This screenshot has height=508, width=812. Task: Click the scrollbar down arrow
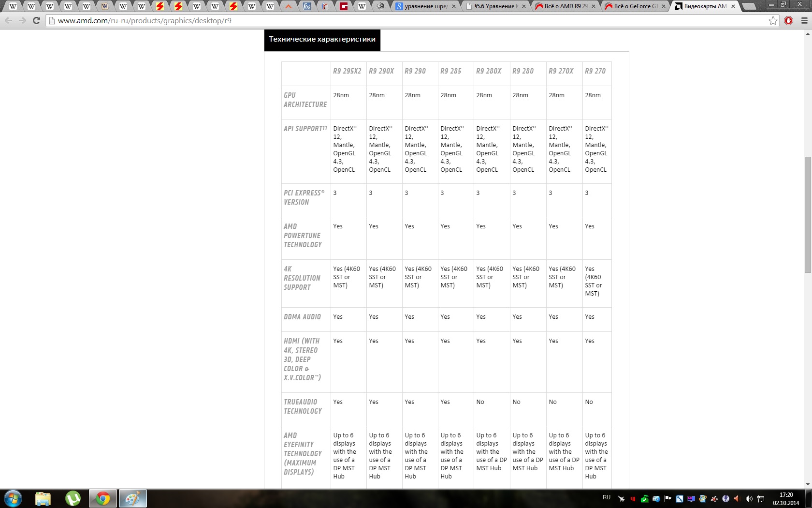pos(808,484)
